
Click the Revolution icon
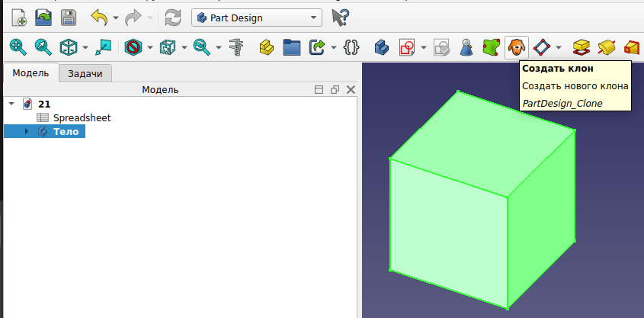click(607, 47)
